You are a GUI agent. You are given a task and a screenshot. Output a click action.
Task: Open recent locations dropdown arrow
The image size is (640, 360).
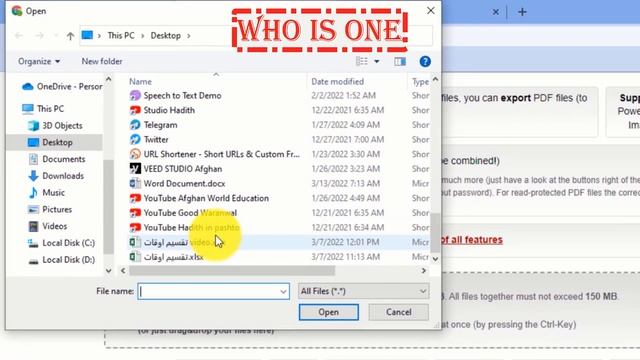coord(56,36)
